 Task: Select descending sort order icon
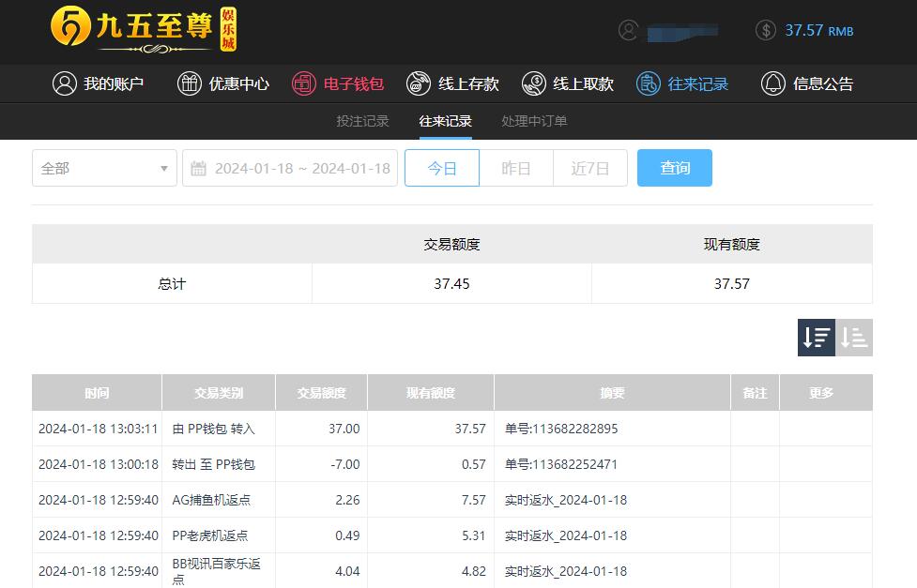coord(817,338)
